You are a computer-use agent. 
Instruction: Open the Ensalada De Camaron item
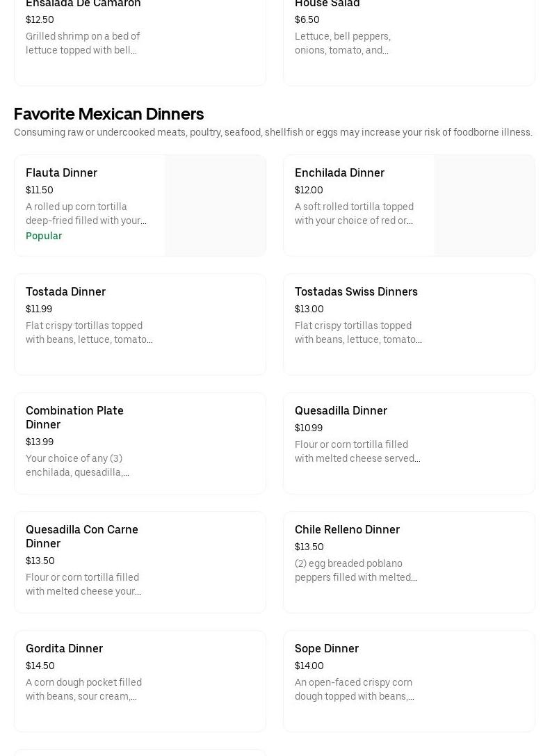click(x=139, y=35)
